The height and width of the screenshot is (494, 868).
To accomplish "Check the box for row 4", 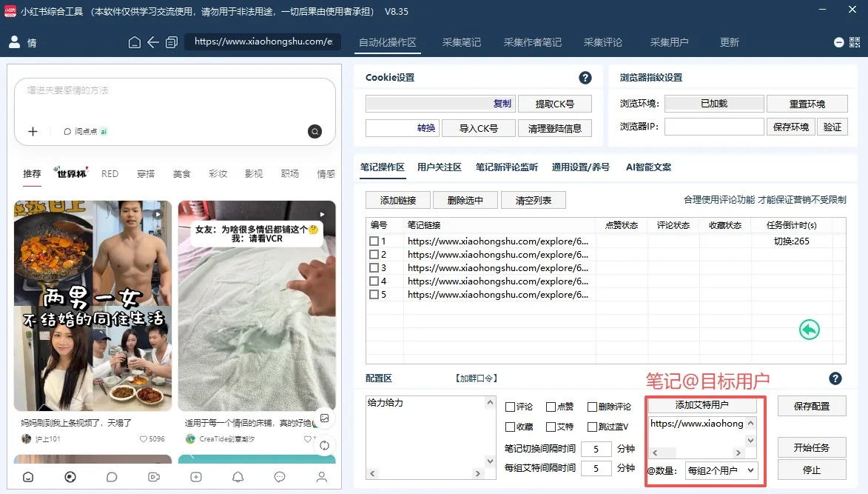I will click(374, 281).
